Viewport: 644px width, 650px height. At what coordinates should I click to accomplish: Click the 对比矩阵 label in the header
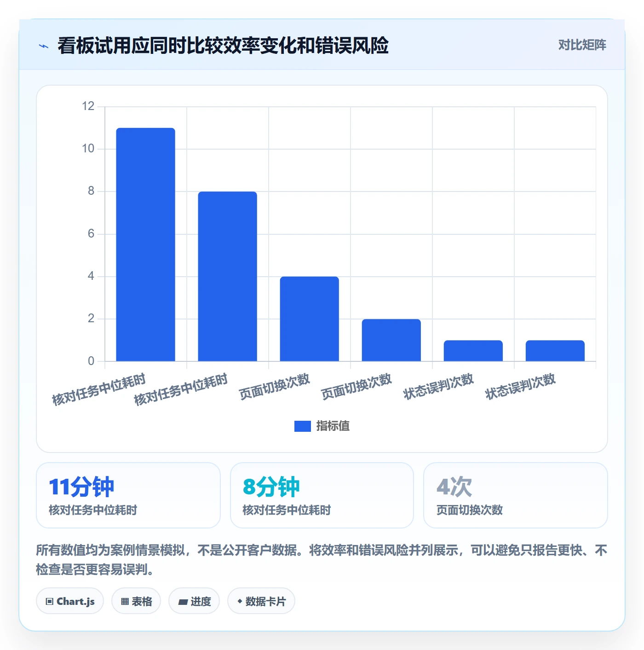[582, 45]
